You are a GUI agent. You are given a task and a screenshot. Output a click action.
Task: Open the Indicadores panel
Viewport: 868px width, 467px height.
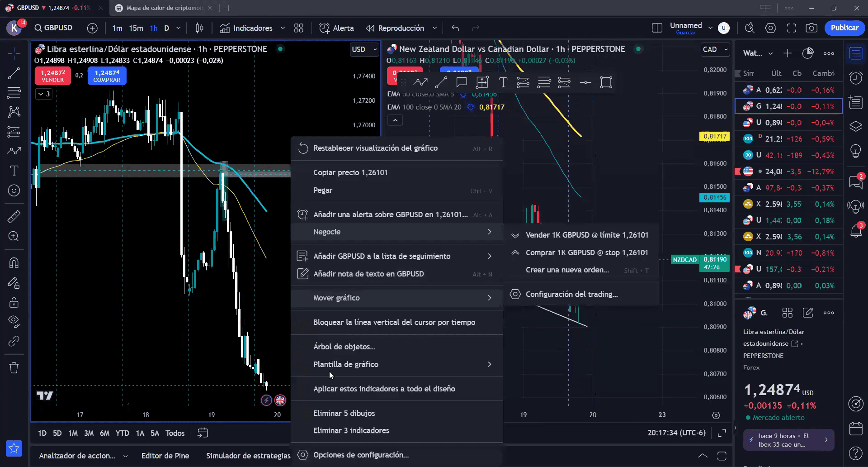pyautogui.click(x=246, y=28)
